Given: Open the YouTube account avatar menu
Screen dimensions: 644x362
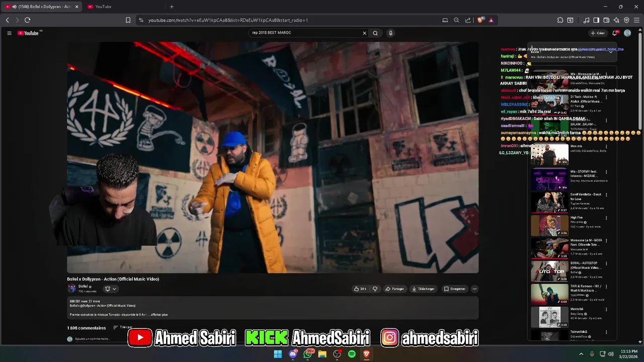Looking at the screenshot, I should pos(627,33).
